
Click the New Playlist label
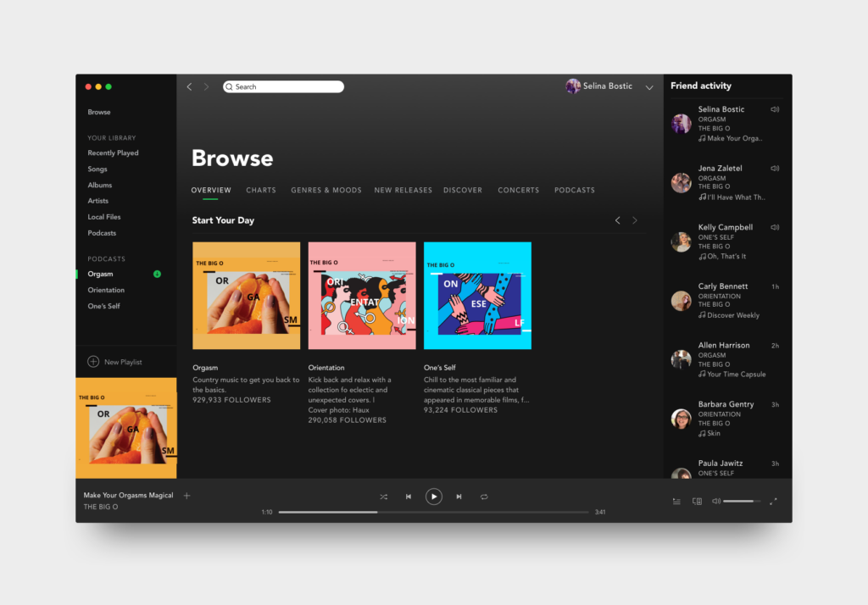123,362
